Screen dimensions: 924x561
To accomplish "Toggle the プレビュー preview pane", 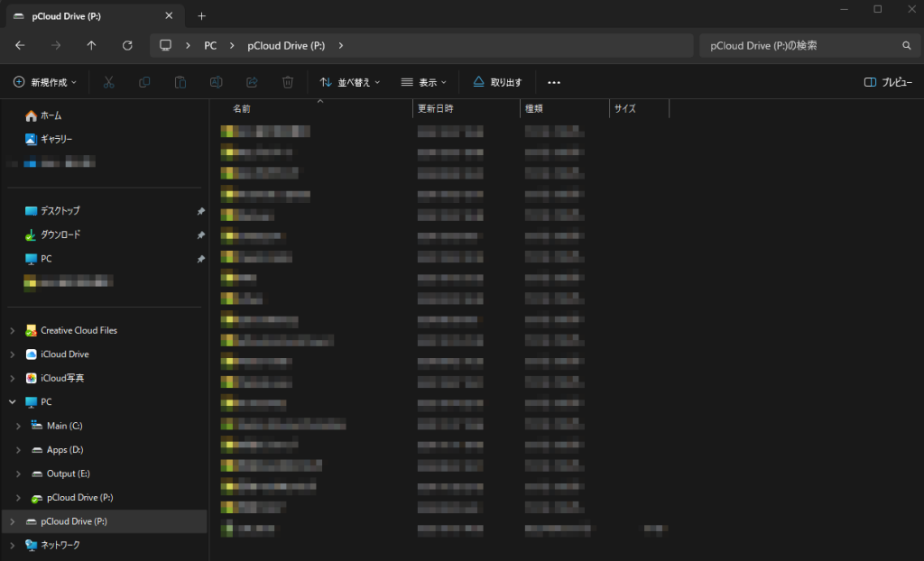I will pos(888,82).
